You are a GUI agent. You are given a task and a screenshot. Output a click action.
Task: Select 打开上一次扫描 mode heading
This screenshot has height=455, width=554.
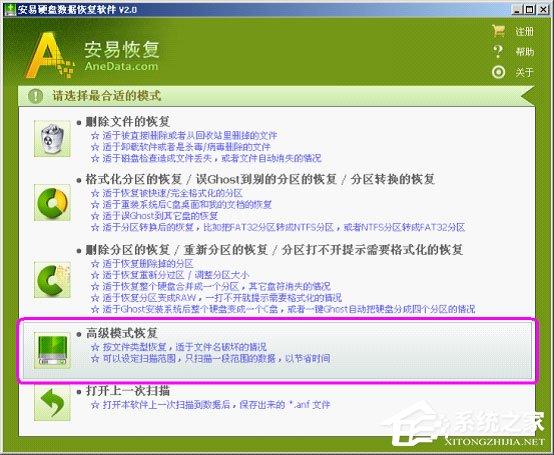click(x=128, y=391)
